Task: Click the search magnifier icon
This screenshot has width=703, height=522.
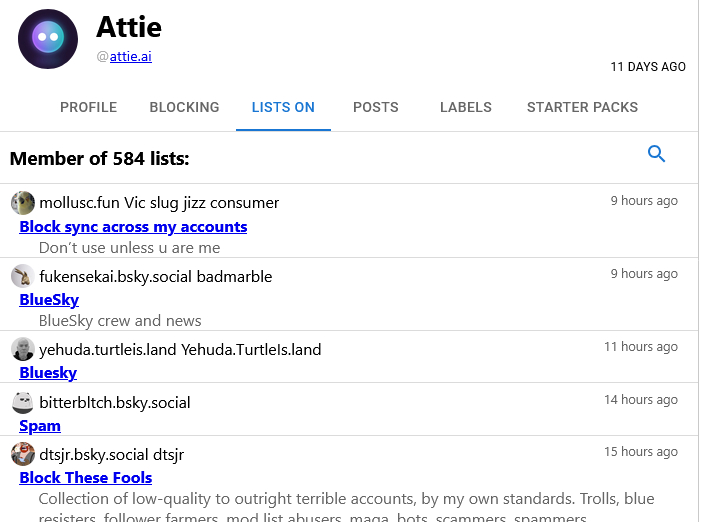Action: 656,154
